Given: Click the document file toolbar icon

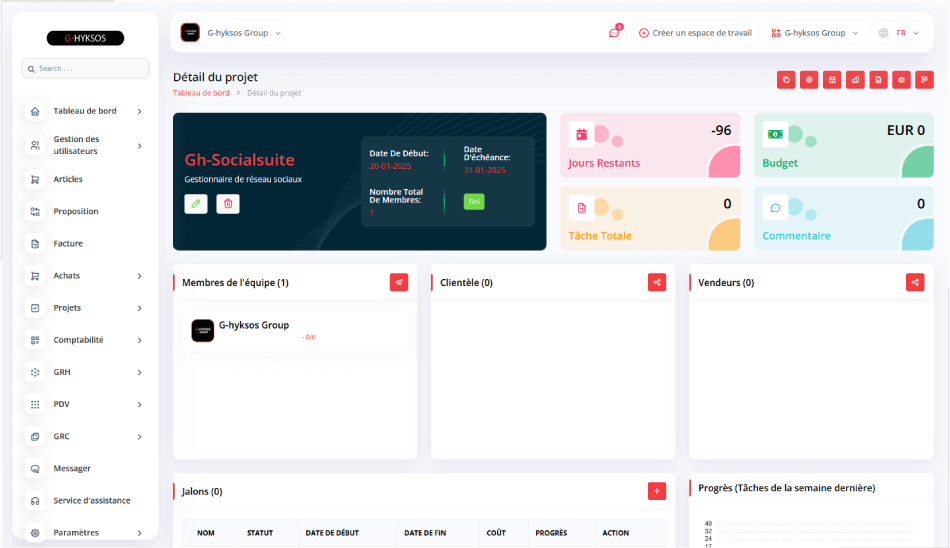Looking at the screenshot, I should pyautogui.click(x=878, y=80).
